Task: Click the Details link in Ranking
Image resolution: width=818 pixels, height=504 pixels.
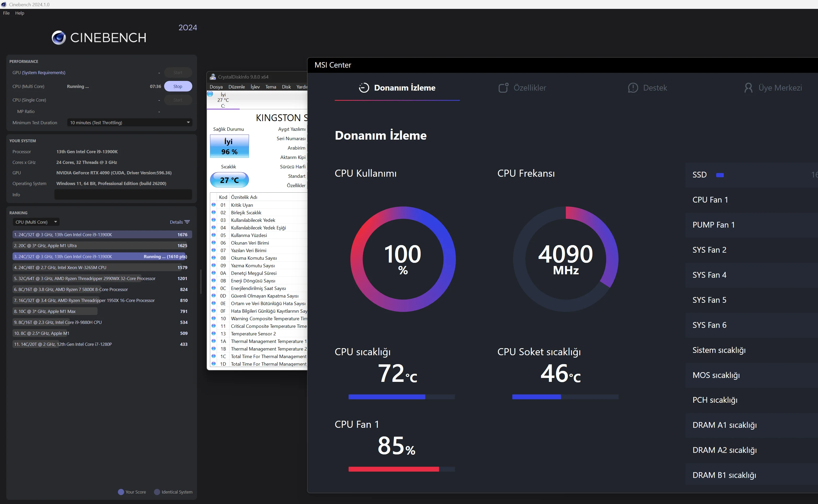Action: point(180,222)
